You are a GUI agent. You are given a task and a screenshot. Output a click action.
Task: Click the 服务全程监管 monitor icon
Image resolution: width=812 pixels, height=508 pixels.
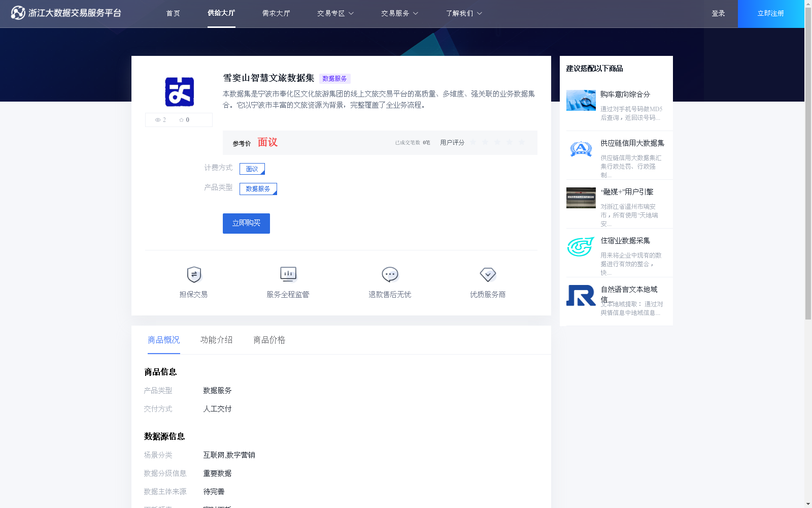pos(288,274)
